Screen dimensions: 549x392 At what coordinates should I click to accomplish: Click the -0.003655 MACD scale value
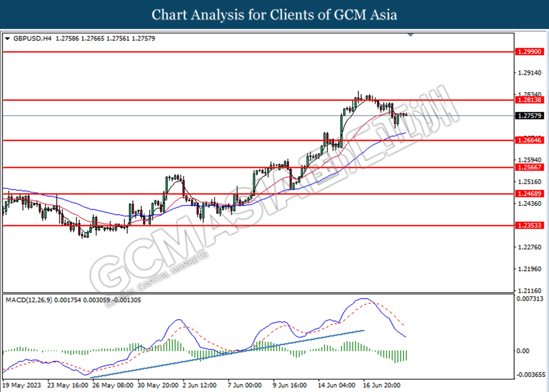pos(531,375)
